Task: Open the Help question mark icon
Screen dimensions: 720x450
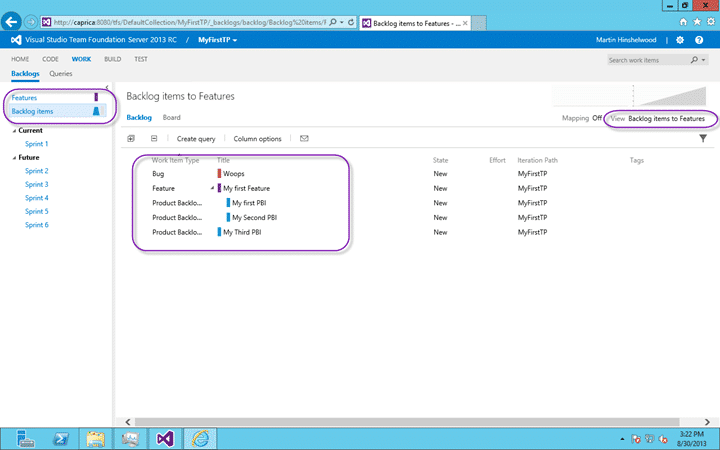Action: pos(699,40)
